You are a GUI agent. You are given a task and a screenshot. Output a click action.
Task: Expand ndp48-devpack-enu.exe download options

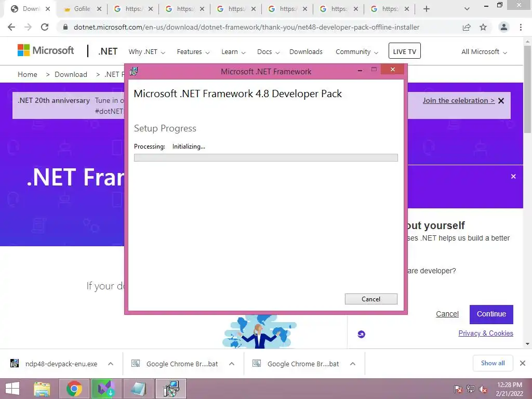pos(111,364)
